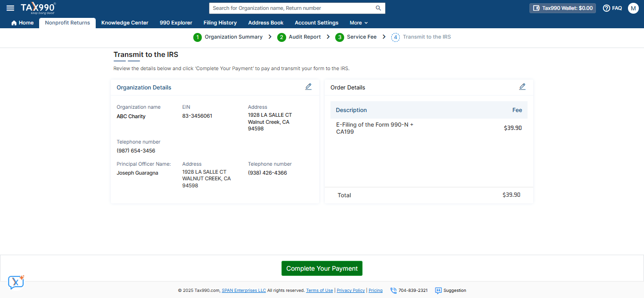Image resolution: width=644 pixels, height=298 pixels.
Task: Open the Account Settings tab
Action: click(x=316, y=23)
